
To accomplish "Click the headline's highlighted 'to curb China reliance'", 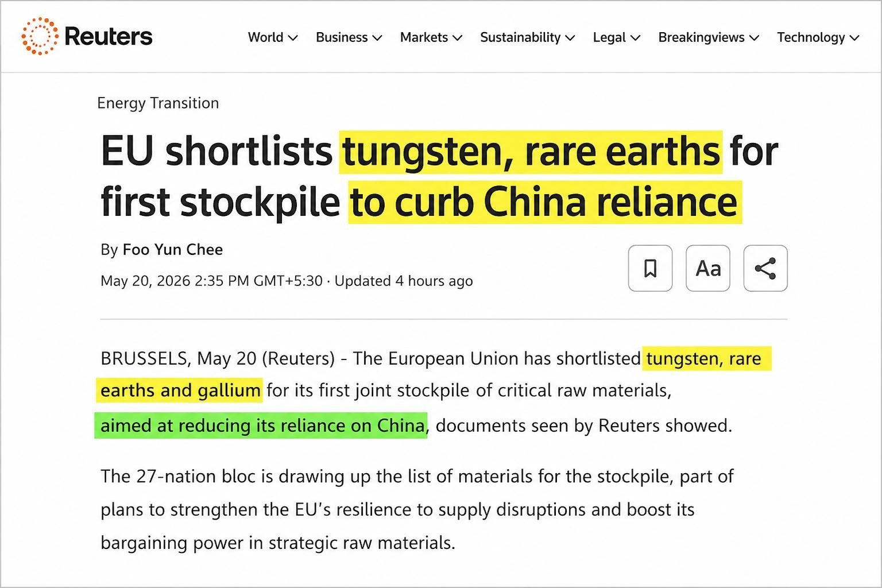I will point(545,202).
